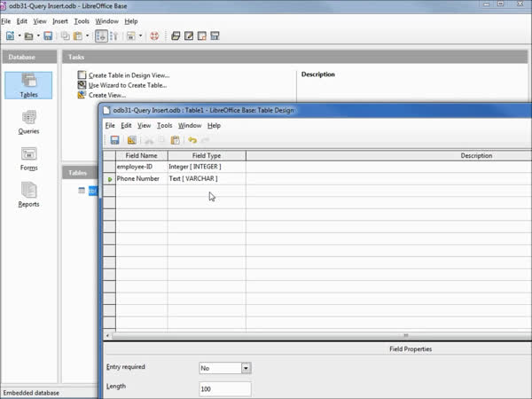Click the Cut icon in Table Design toolbar

[149, 140]
